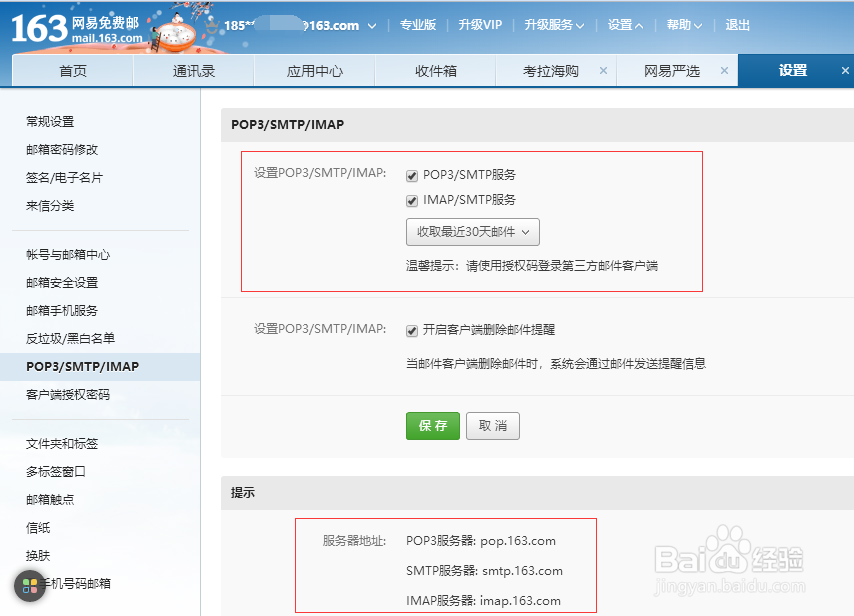Expand 升级服务 menu
The width and height of the screenshot is (854, 616).
point(554,25)
